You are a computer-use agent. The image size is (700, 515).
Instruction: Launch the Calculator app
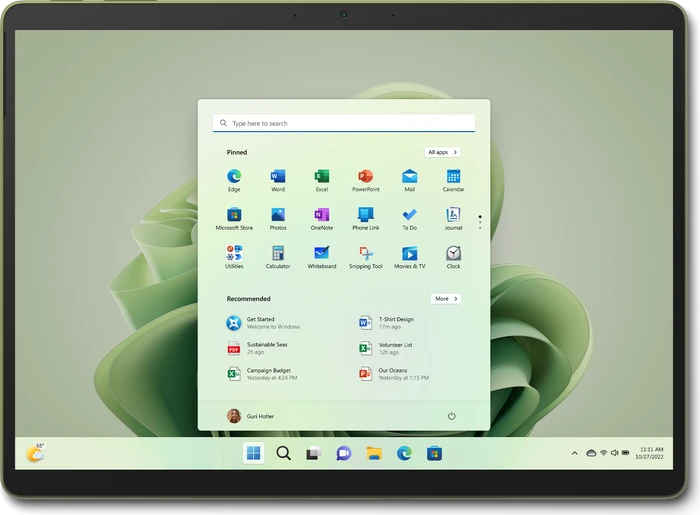click(x=278, y=257)
